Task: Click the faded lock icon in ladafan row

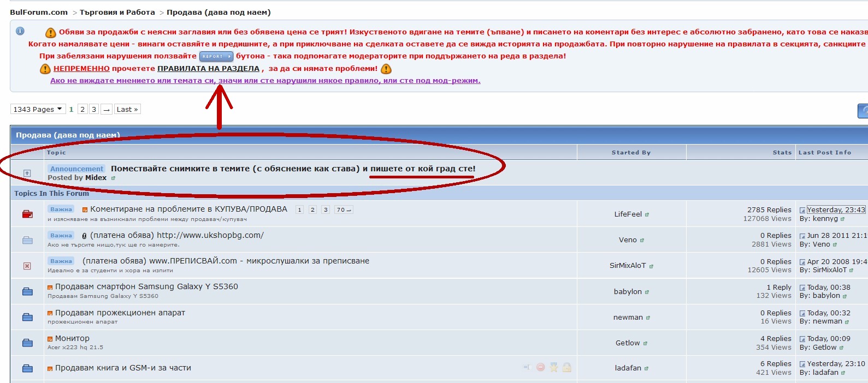Action: [567, 368]
